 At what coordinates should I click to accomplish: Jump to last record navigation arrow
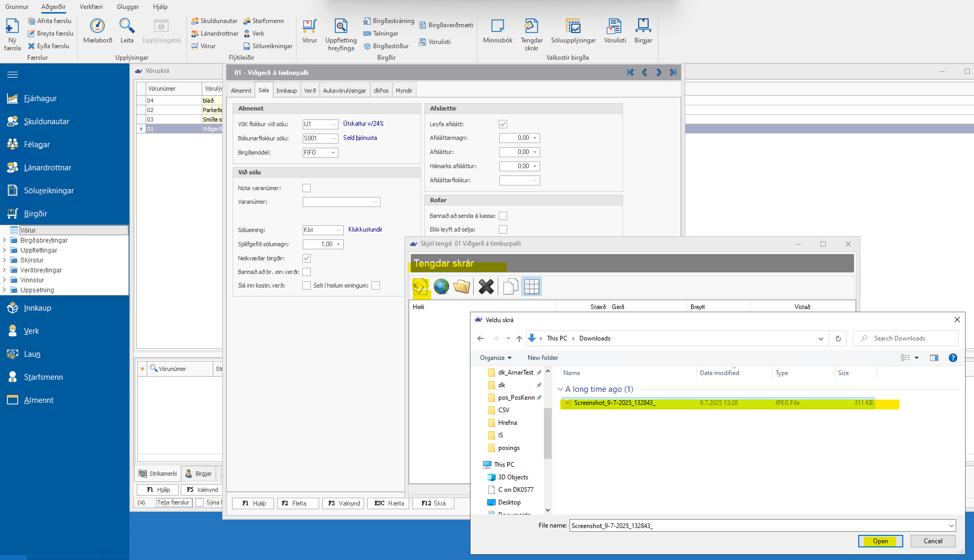(673, 73)
